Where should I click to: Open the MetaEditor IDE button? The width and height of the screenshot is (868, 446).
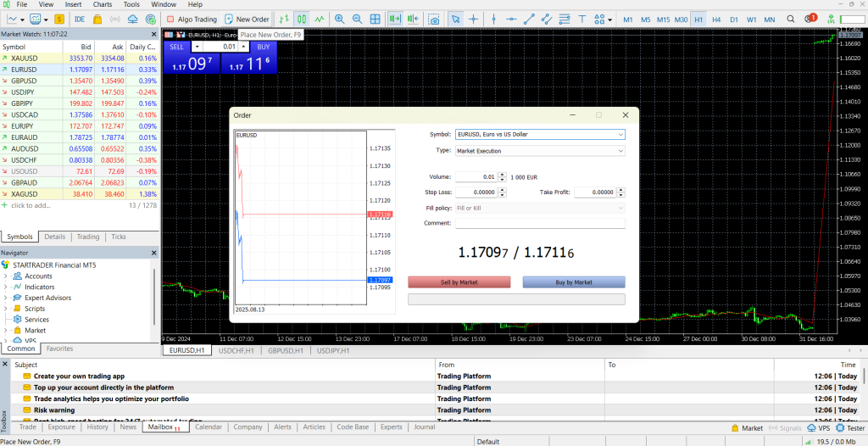(80, 19)
